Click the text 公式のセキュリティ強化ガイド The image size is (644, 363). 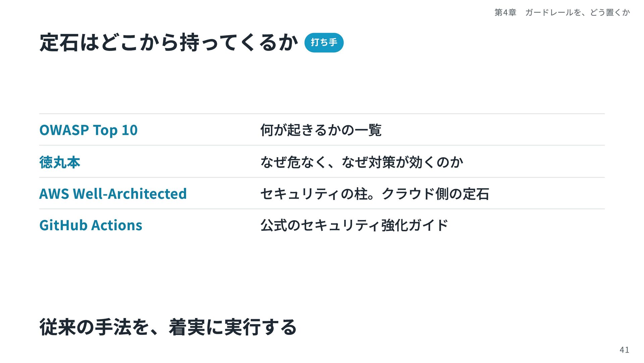tap(355, 225)
